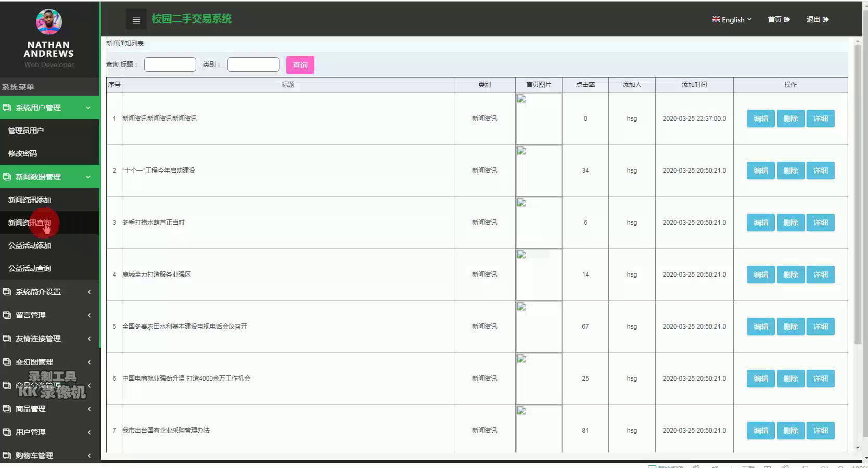Open 公益活动添加 submenu item
This screenshot has height=468, width=868.
point(49,245)
